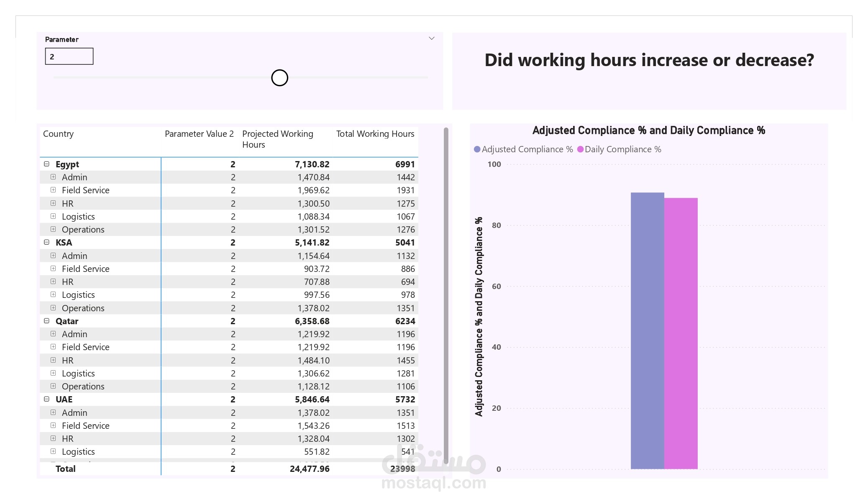Select KSA projected hours 5,141.82
868x502 pixels.
(x=312, y=243)
